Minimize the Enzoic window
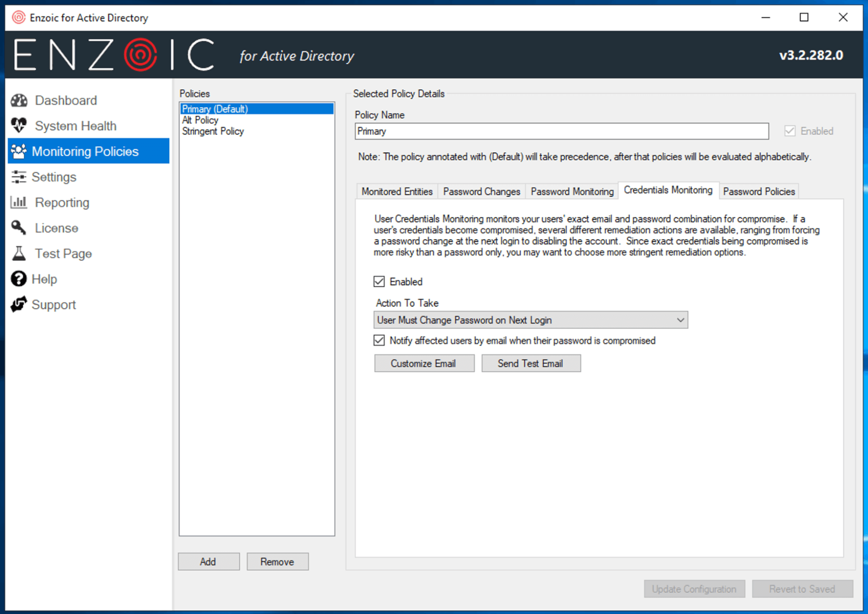The width and height of the screenshot is (868, 614). pos(766,17)
